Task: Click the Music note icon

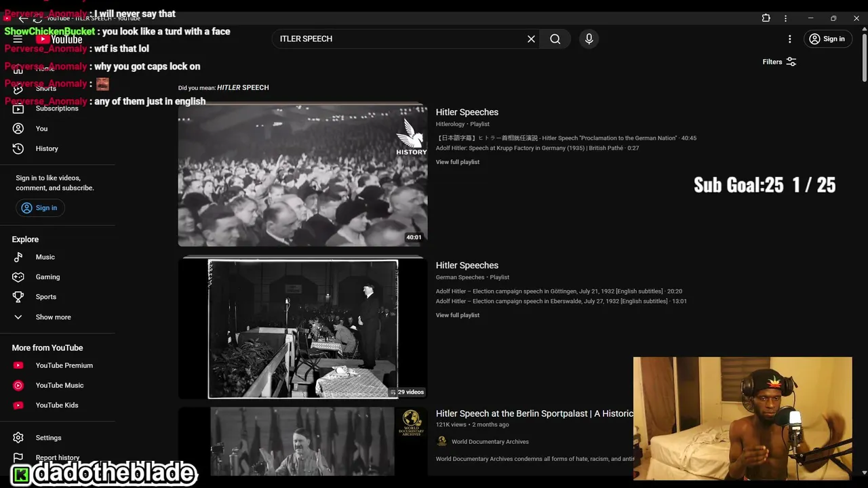Action: pos(18,257)
